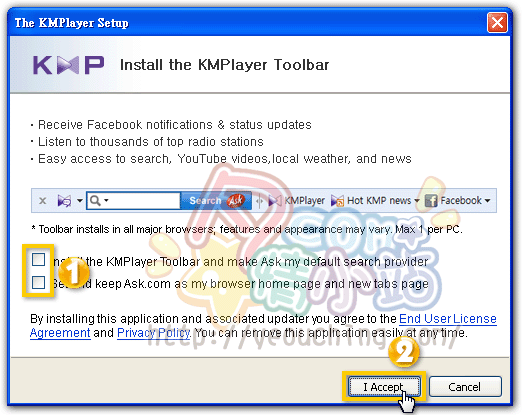Click 'Receive Facebook notifications & status updates' text

coord(175,125)
